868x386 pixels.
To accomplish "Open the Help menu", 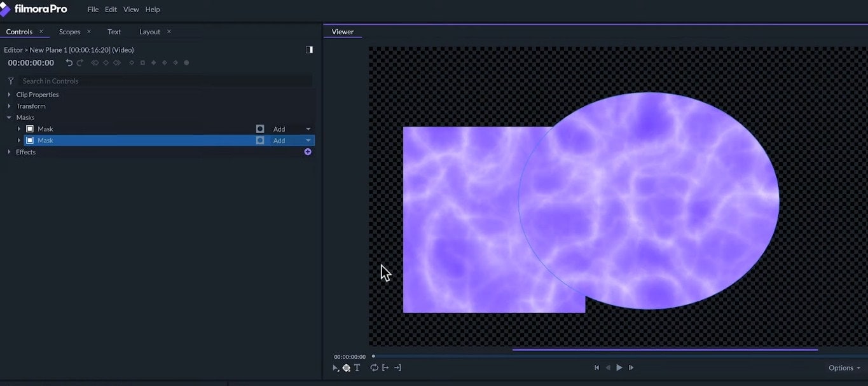I will [153, 10].
